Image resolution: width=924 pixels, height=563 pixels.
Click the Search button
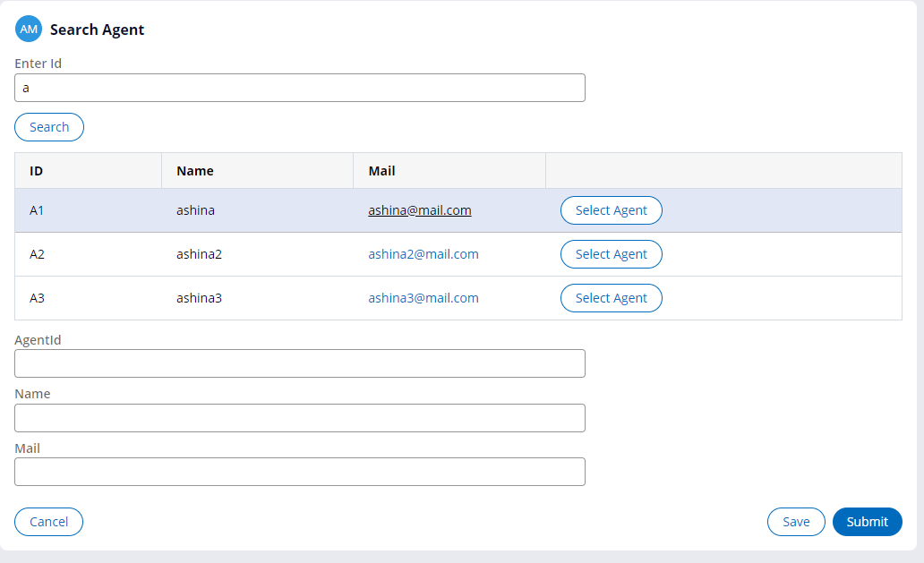coord(48,126)
